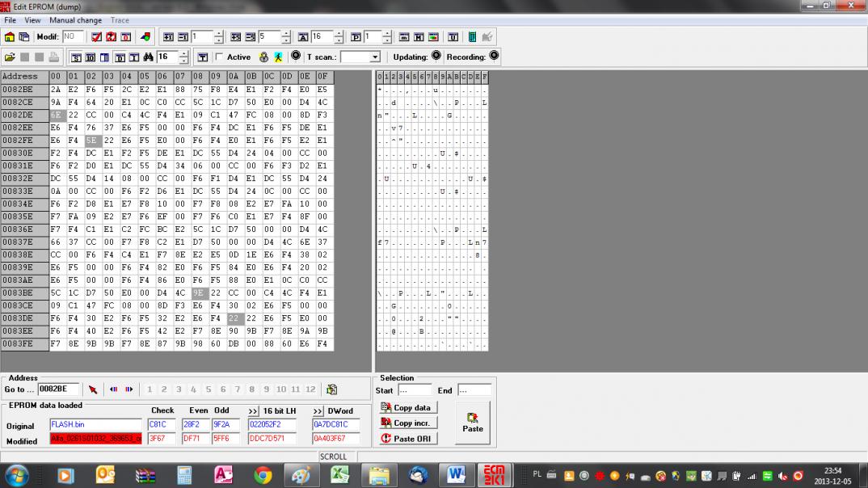Image resolution: width=868 pixels, height=488 pixels.
Task: Toggle the Updating indicator button
Action: [436, 57]
